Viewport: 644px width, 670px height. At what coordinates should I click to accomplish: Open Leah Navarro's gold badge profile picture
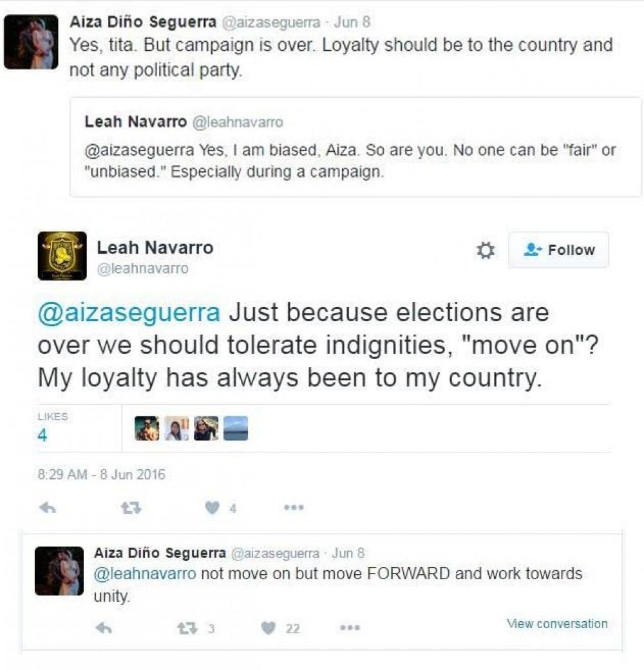[x=62, y=256]
